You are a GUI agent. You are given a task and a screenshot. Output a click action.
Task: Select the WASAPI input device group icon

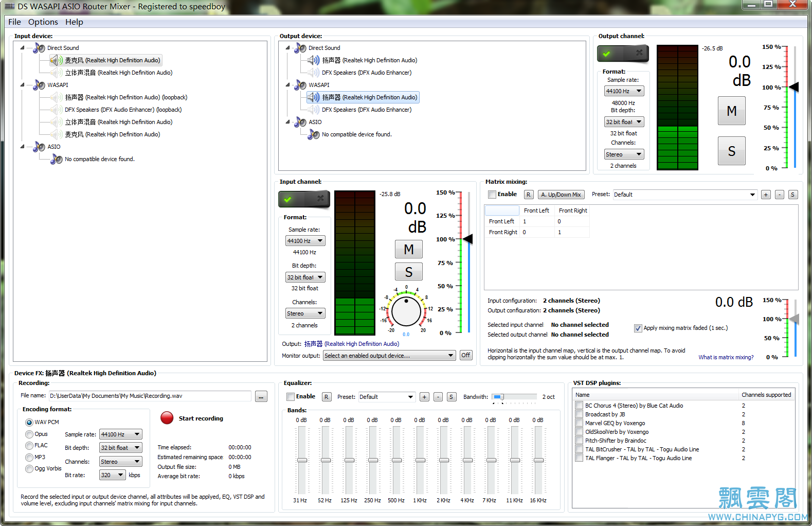pos(39,85)
